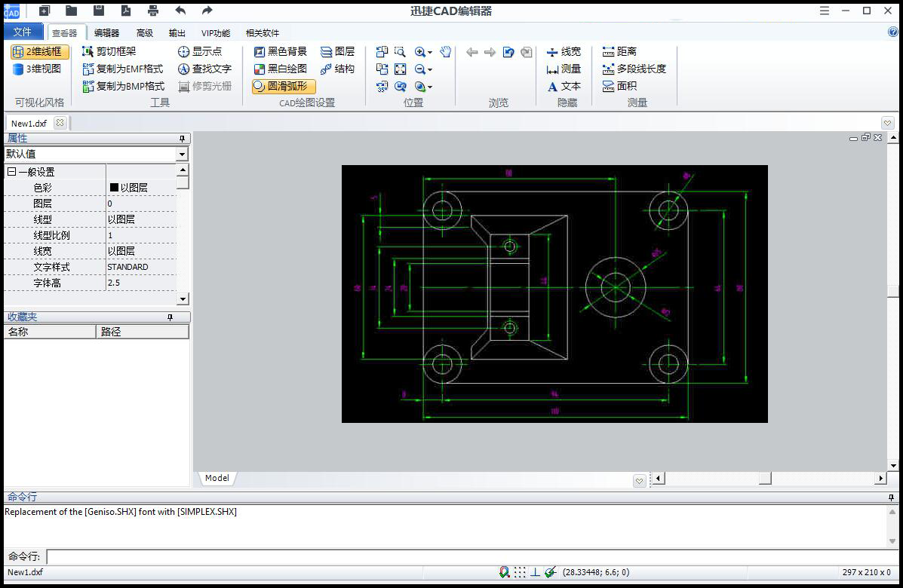Open the File (文件) menu
The image size is (903, 588).
pos(23,32)
